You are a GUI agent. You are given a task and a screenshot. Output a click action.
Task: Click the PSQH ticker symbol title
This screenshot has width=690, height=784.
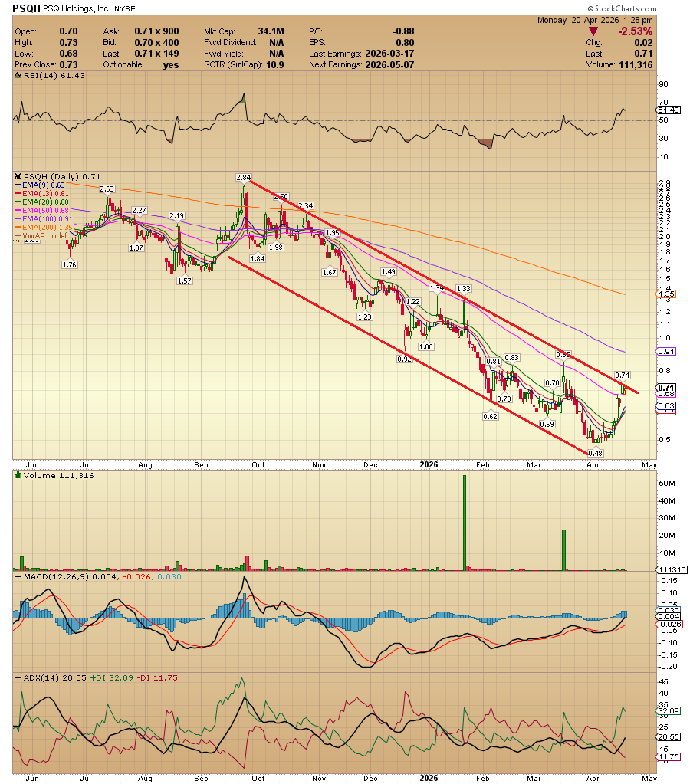(27, 8)
